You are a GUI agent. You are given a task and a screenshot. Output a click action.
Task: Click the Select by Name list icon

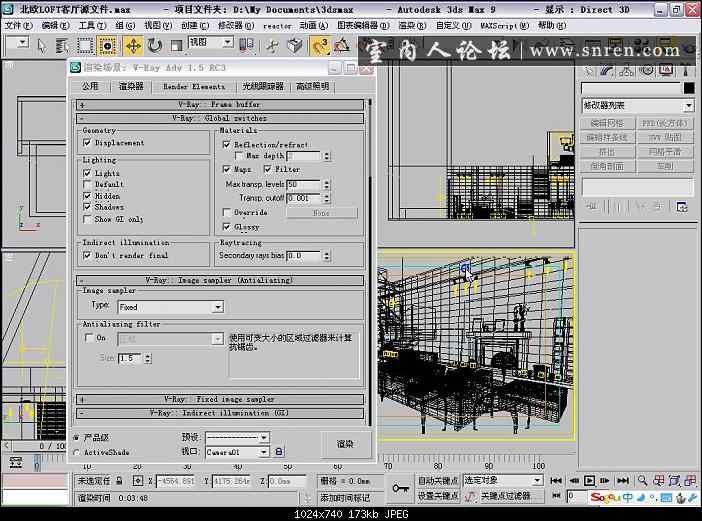click(x=62, y=46)
